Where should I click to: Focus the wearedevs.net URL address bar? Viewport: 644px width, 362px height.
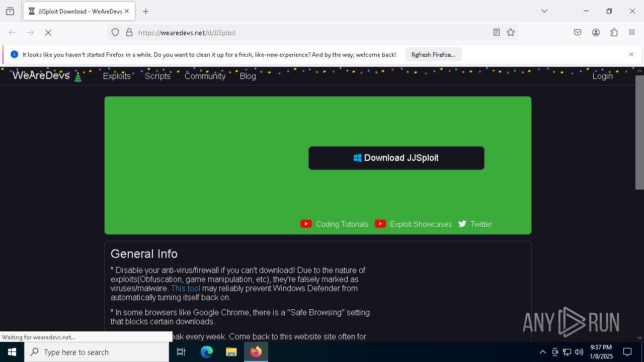pyautogui.click(x=312, y=33)
